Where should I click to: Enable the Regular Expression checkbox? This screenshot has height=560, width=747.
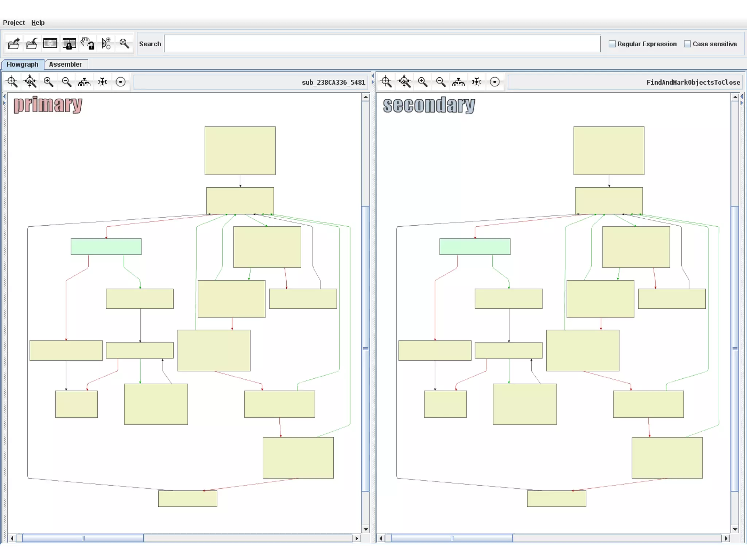(x=612, y=44)
